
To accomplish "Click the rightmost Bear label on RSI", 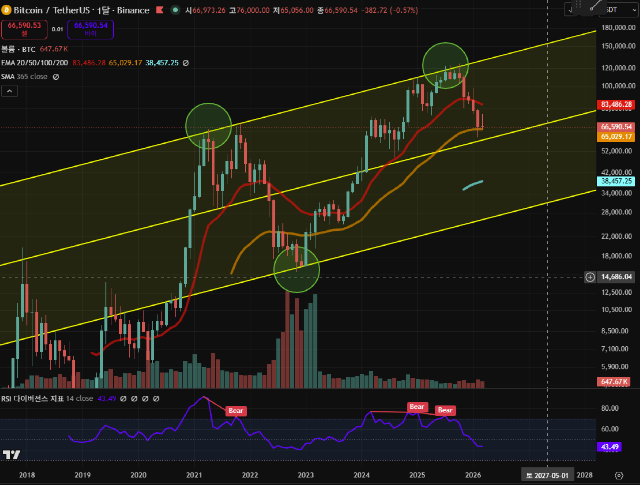I will pyautogui.click(x=445, y=410).
